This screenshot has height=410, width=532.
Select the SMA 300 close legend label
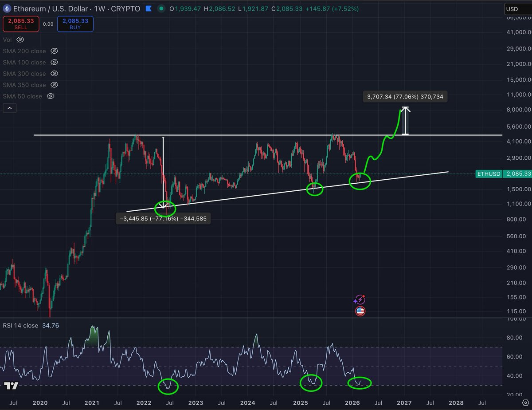click(x=24, y=74)
